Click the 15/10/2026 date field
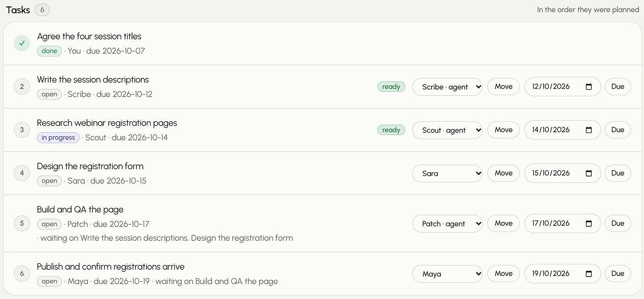The width and height of the screenshot is (644, 299). point(562,173)
